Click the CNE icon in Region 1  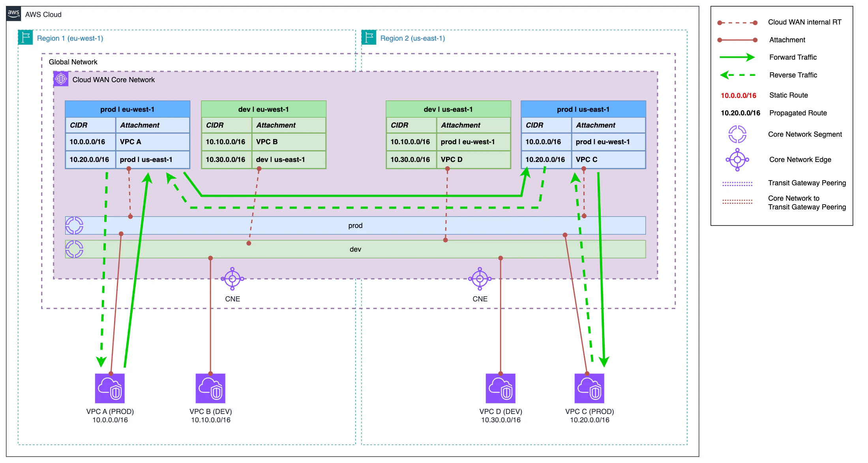coord(232,279)
